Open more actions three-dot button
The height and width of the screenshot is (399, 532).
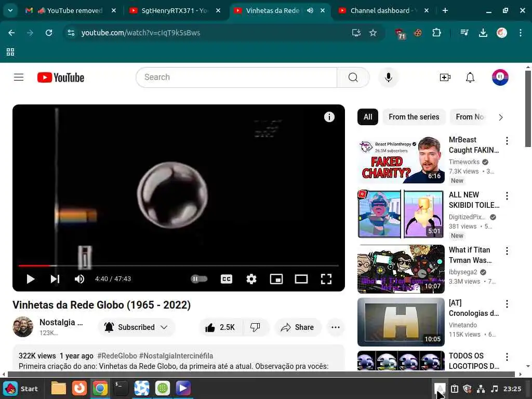tap(336, 327)
